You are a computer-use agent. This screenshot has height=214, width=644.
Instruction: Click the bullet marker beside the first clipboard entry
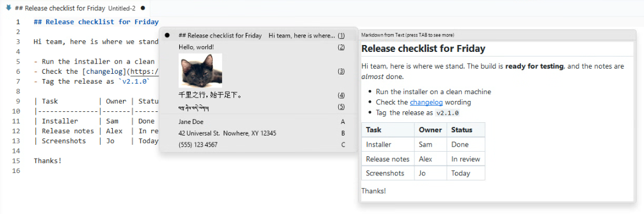[x=167, y=36]
